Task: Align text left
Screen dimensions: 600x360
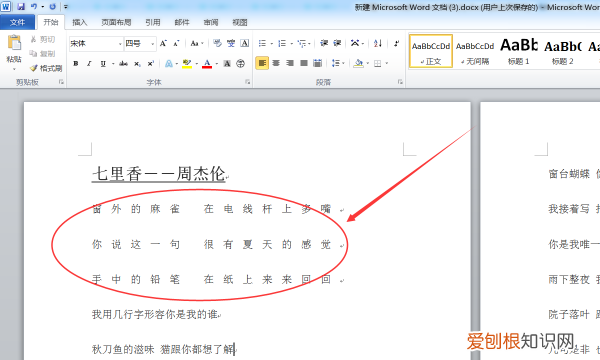Action: tap(262, 63)
